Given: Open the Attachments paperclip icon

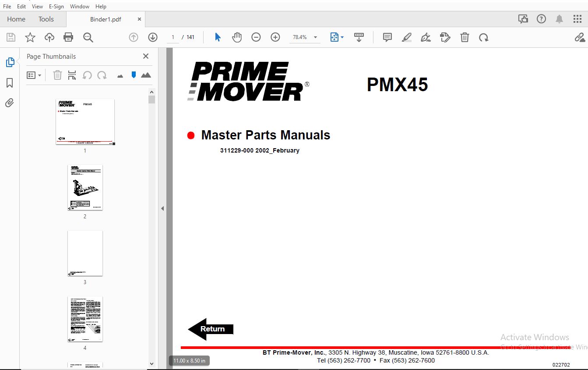Looking at the screenshot, I should click(x=10, y=103).
